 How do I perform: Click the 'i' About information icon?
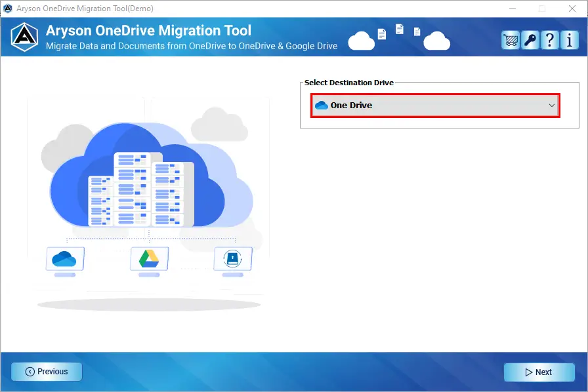click(x=570, y=40)
